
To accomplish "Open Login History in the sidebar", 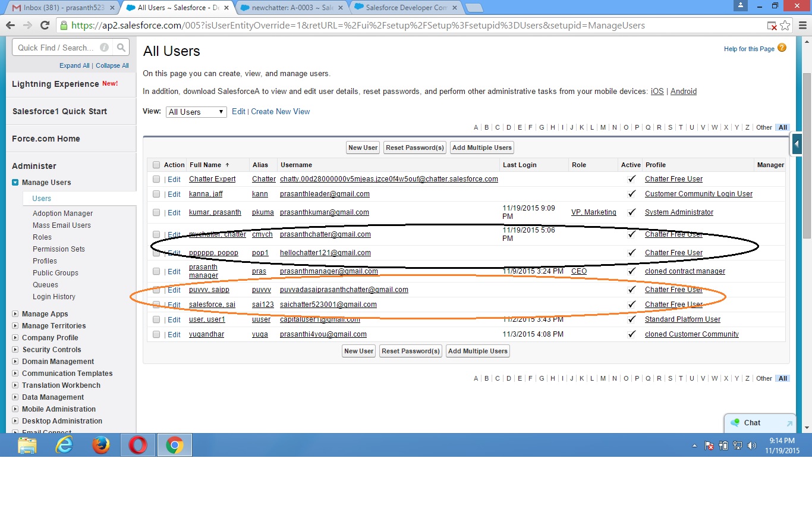I will click(54, 297).
